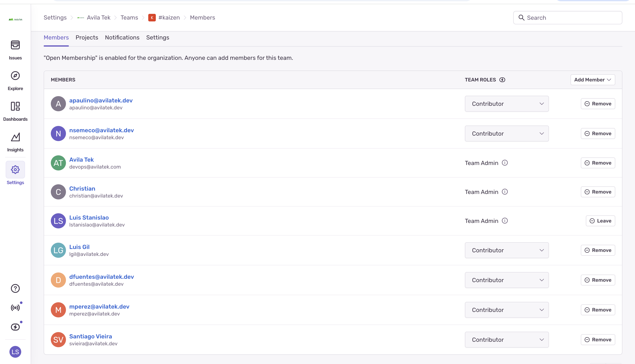Image resolution: width=635 pixels, height=364 pixels.
Task: Open the What's New lightning icon
Action: pyautogui.click(x=15, y=327)
